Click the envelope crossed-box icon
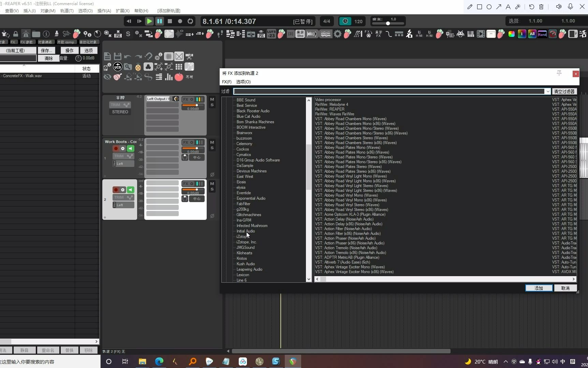 click(179, 56)
